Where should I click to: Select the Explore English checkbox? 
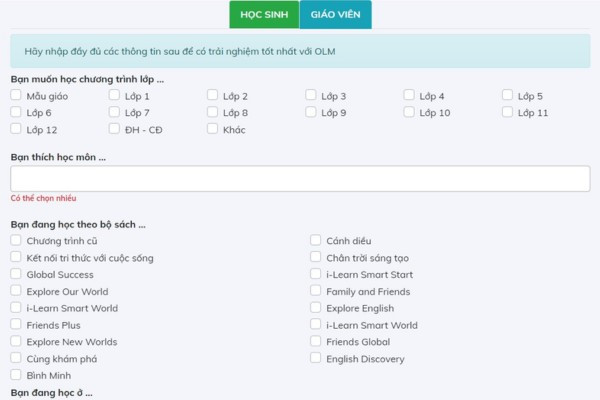315,307
